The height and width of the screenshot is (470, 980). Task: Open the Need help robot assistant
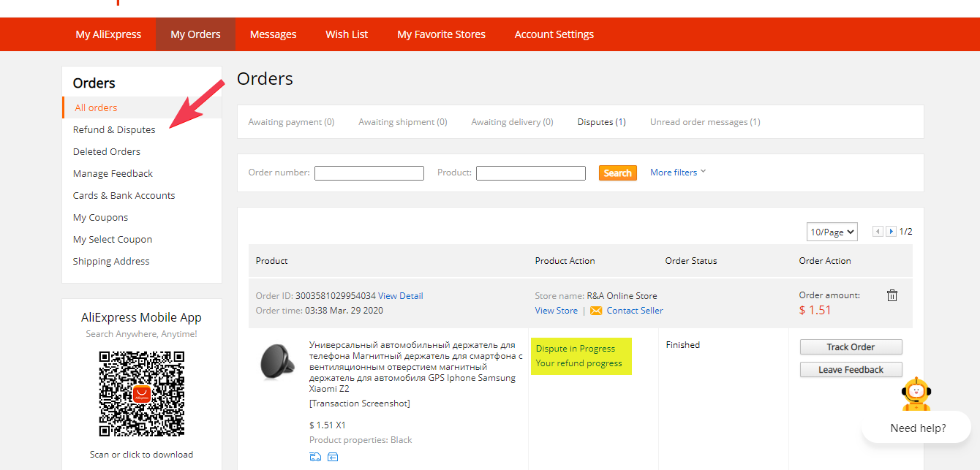916,395
